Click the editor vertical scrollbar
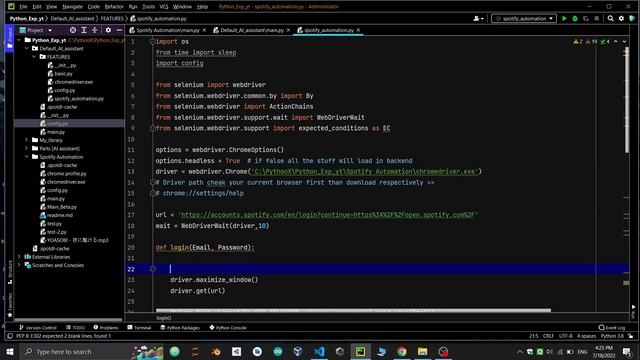Viewport: 640px width, 360px height. click(627, 100)
